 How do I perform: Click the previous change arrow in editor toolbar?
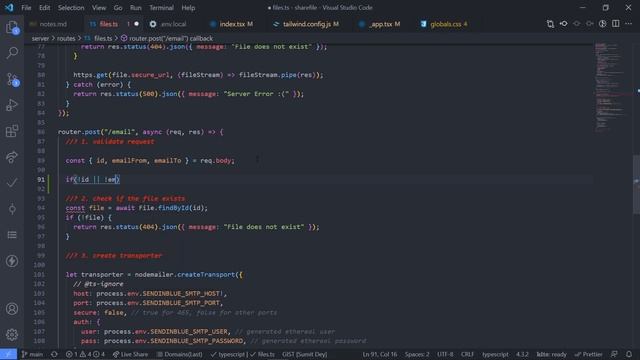[x=576, y=24]
